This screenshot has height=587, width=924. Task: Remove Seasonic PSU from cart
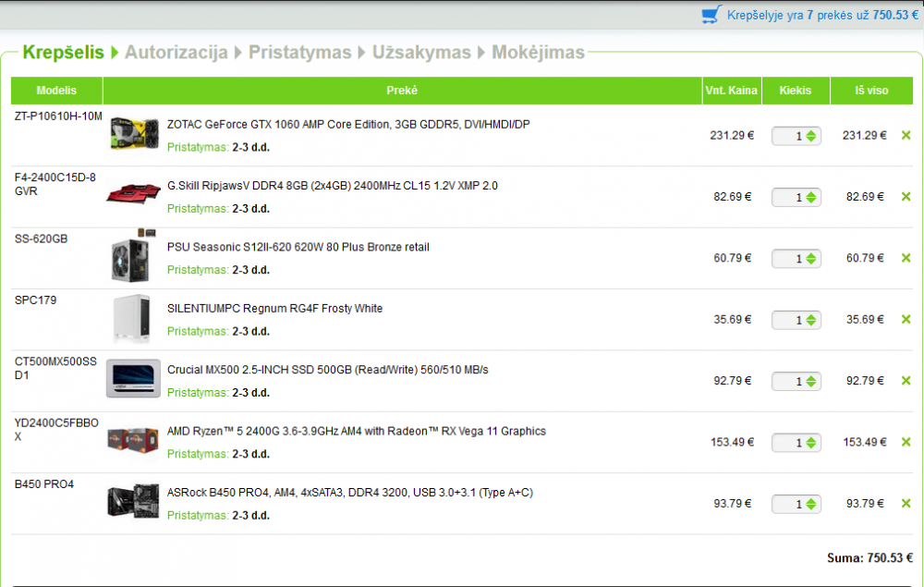(x=906, y=258)
